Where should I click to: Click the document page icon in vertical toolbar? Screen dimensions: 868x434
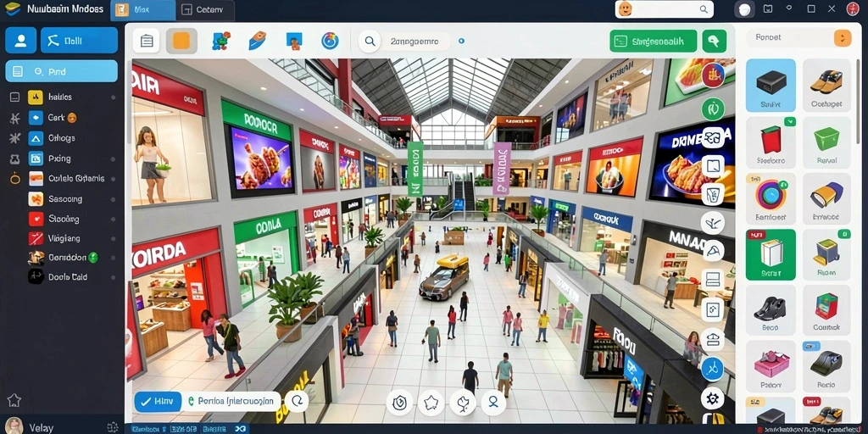pos(713,309)
